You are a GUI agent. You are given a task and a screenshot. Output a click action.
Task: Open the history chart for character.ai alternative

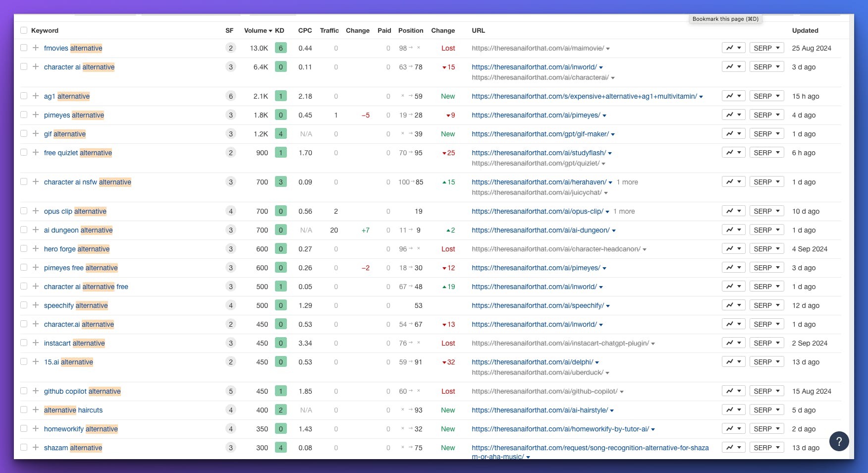point(733,324)
